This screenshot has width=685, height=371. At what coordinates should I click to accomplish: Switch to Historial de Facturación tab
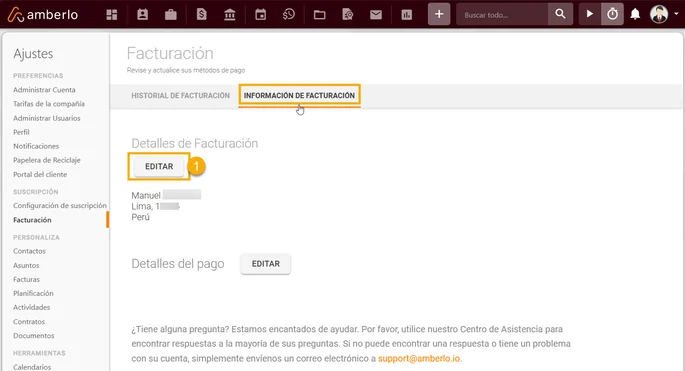point(180,95)
